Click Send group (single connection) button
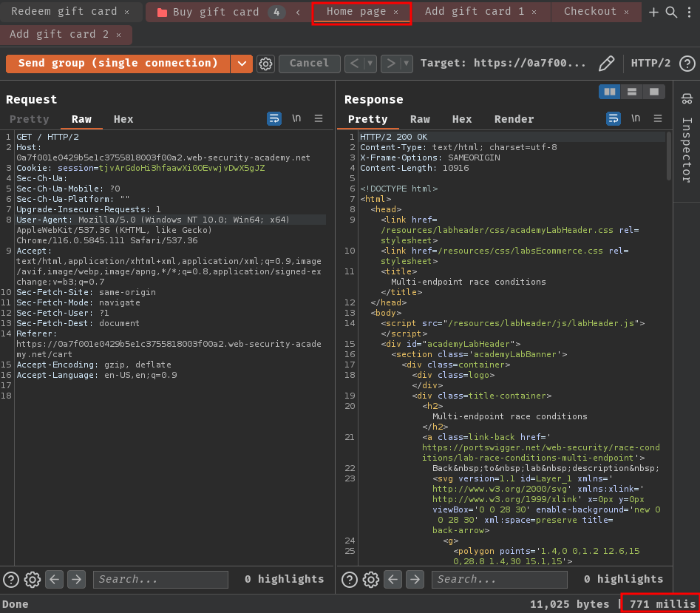Screen dimensions: 700x613 coord(118,64)
